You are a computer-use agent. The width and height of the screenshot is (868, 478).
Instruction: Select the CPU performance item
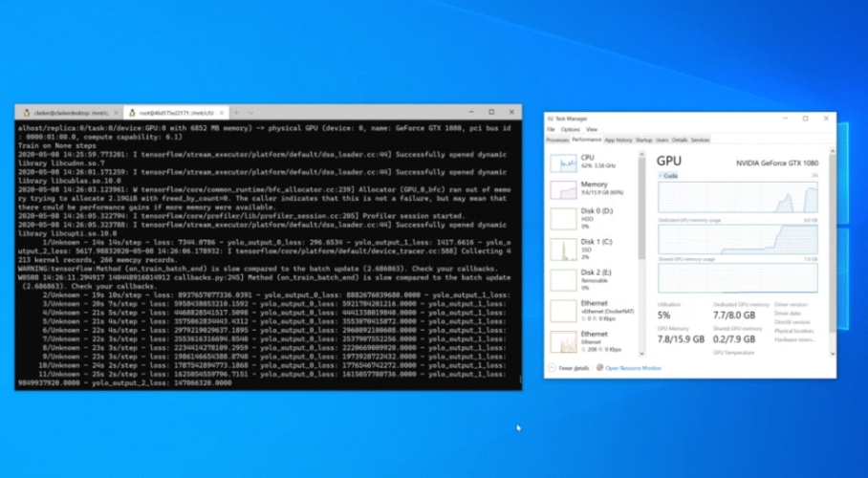(x=593, y=163)
